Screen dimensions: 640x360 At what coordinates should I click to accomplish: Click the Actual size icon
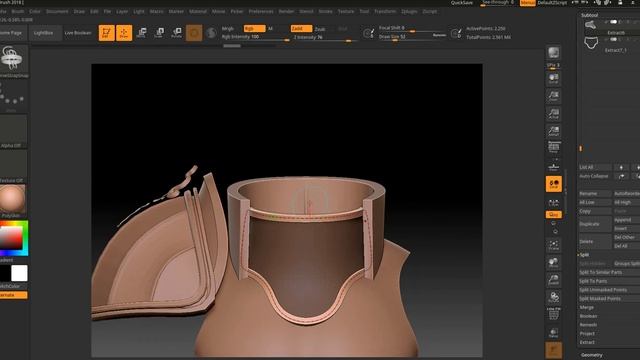553,114
